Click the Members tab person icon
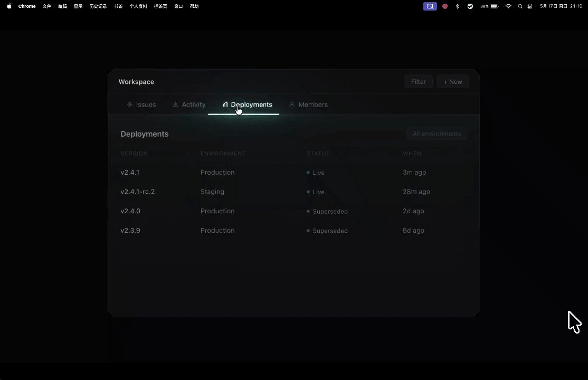This screenshot has height=380, width=588. [292, 104]
